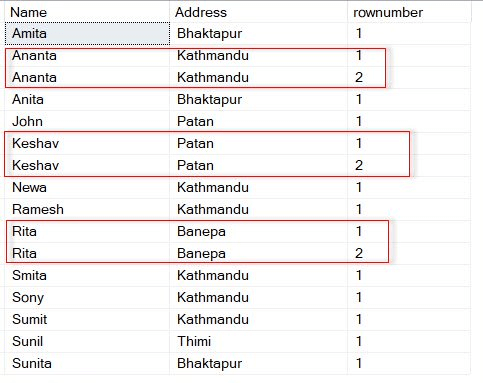Select the Ramesh name cell

(x=87, y=209)
